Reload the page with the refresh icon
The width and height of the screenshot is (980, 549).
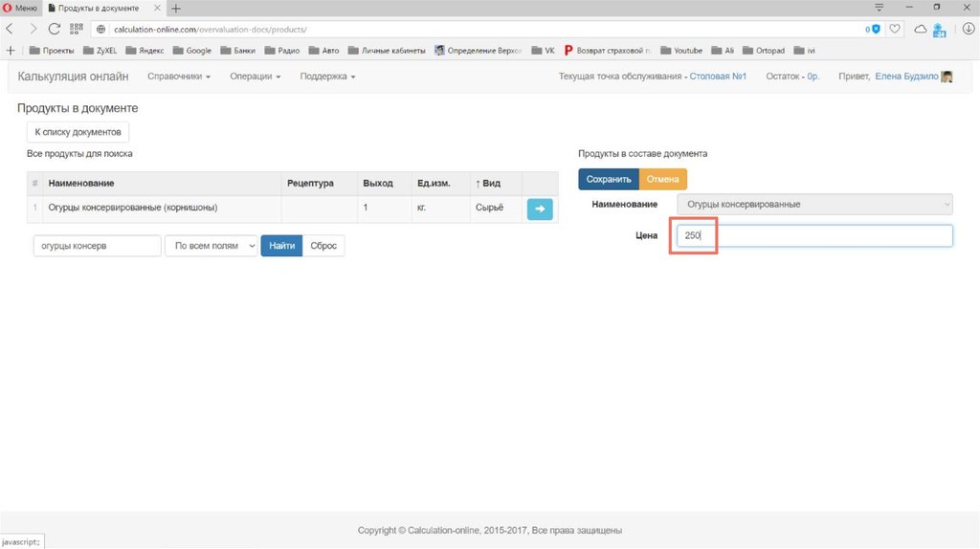[55, 29]
